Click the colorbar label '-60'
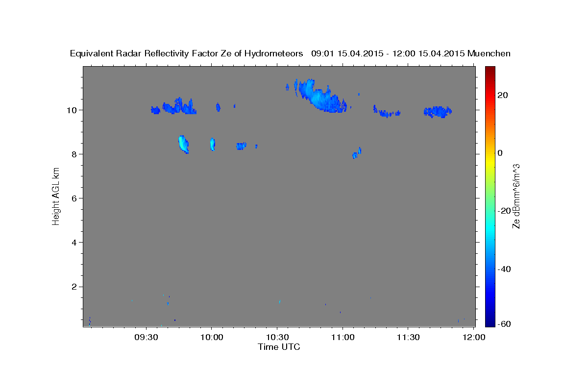The image size is (588, 392). point(504,324)
